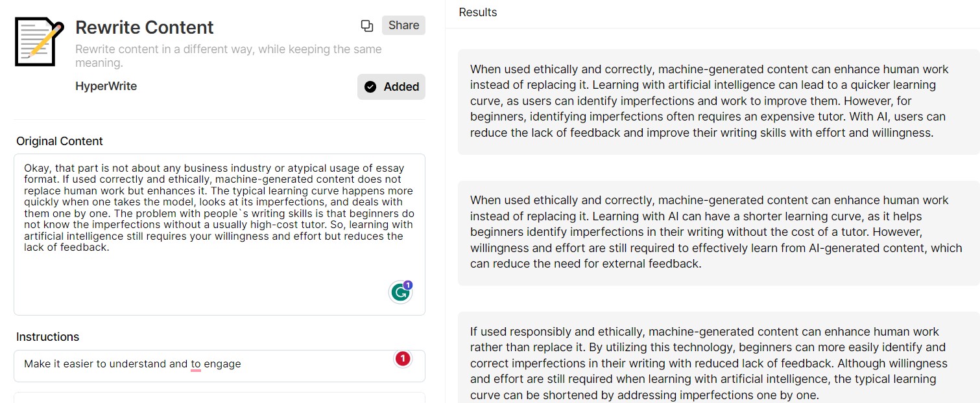Click the checkmark icon on Added button
The width and height of the screenshot is (980, 403).
coord(370,87)
